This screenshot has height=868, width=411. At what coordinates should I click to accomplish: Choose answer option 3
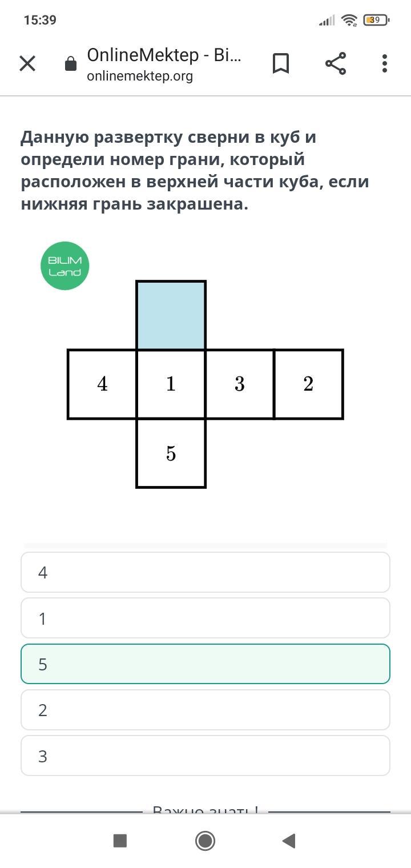[205, 756]
